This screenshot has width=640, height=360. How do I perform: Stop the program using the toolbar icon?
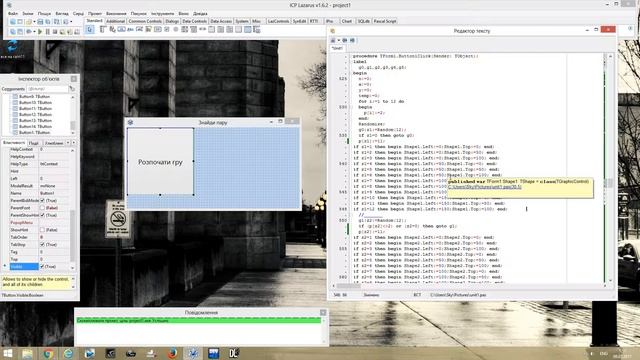point(55,31)
